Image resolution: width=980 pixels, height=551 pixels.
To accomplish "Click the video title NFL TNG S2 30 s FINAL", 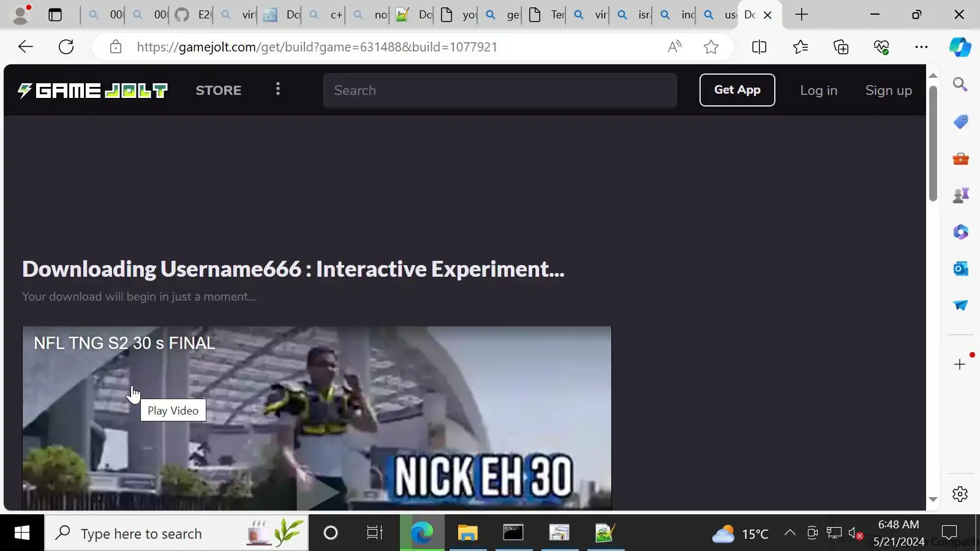I will point(124,343).
